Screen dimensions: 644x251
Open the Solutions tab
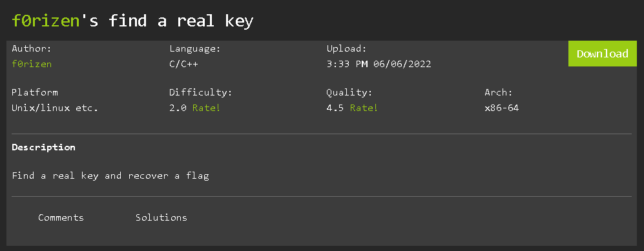pyautogui.click(x=161, y=217)
